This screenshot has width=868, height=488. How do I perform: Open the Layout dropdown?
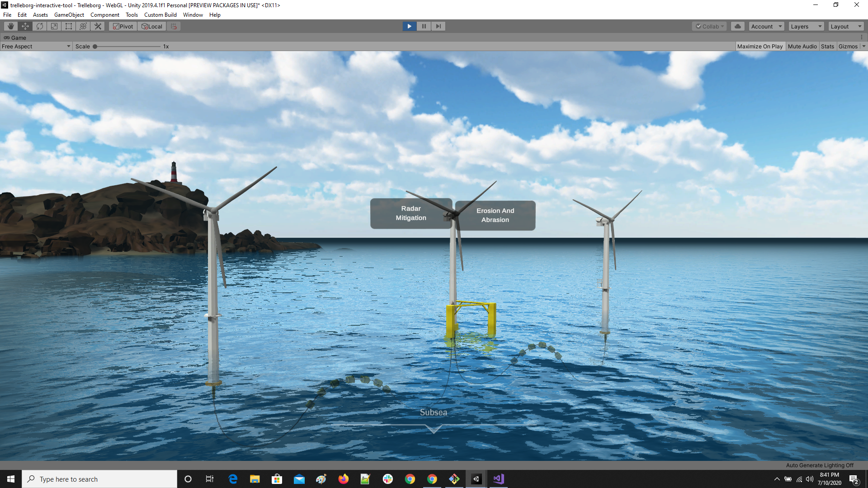click(846, 26)
